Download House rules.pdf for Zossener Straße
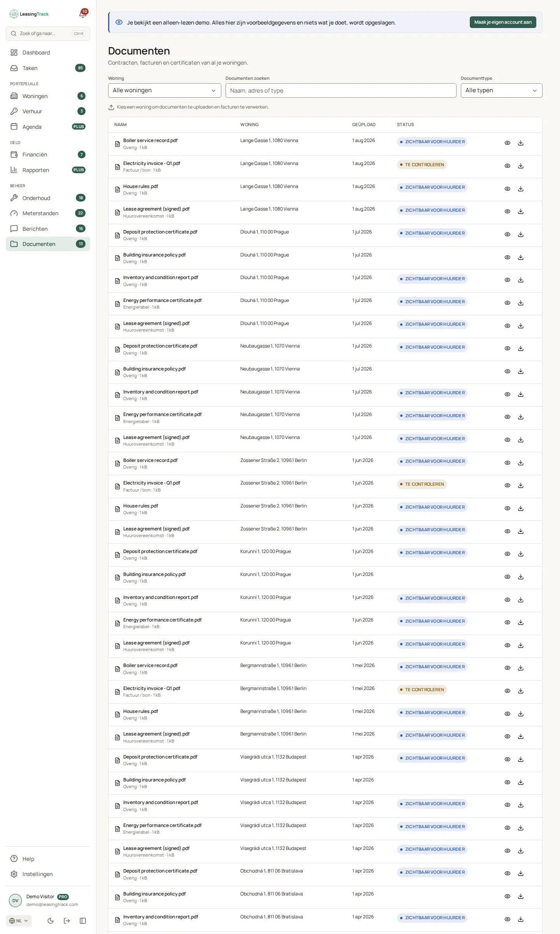The width and height of the screenshot is (560, 934). click(521, 508)
